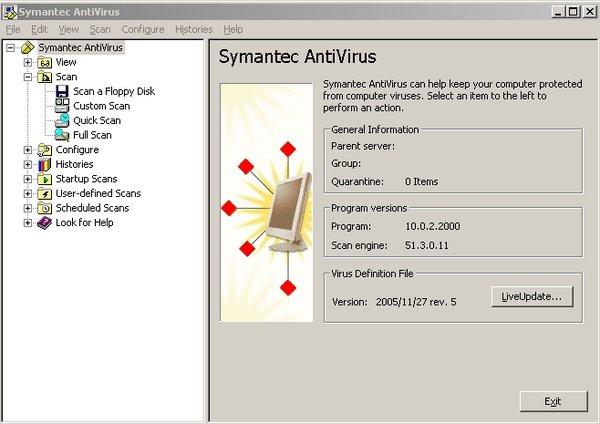Select the Full Scan tree item

(92, 135)
